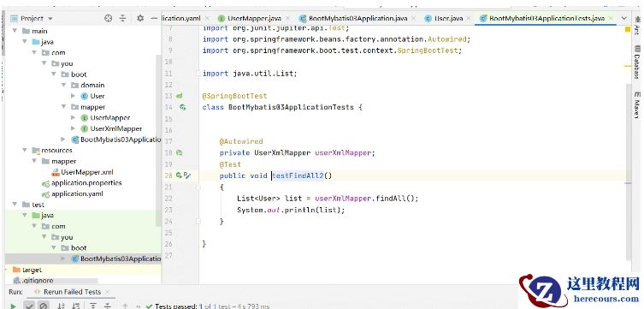
Task: Open the hidden editor tabs dropdown arrow
Action: 623,18
